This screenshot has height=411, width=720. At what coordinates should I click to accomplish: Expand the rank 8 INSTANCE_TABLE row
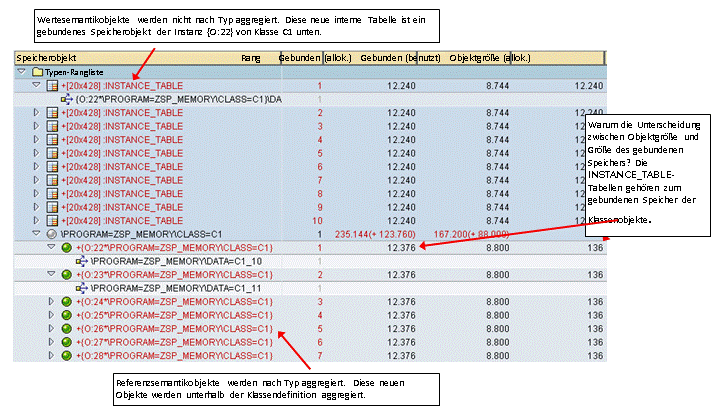[37, 193]
